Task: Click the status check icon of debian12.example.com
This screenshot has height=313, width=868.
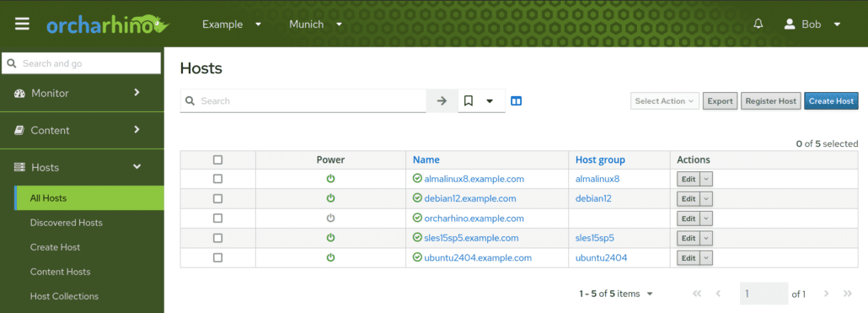Action: tap(417, 198)
